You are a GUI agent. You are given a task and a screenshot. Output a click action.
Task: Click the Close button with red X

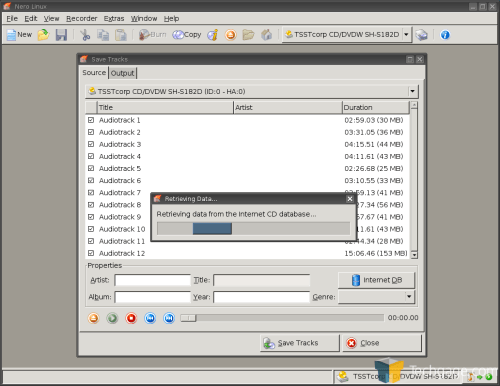pyautogui.click(x=382, y=343)
